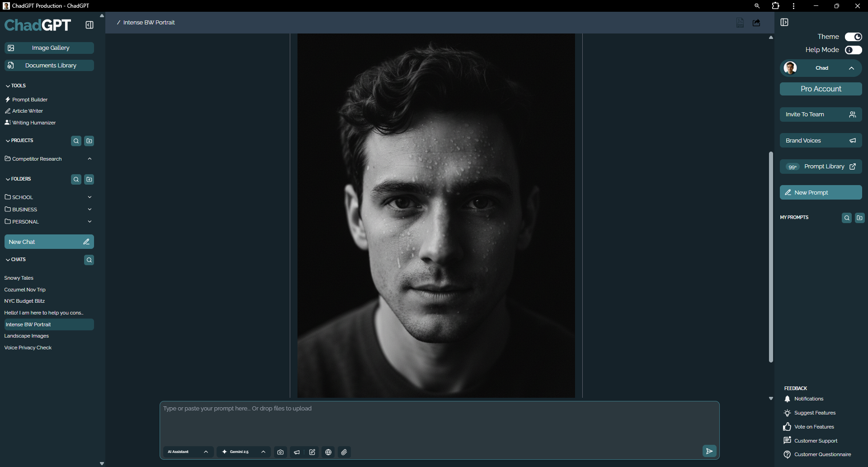868x467 pixels.
Task: Open the Documents Library
Action: click(49, 65)
